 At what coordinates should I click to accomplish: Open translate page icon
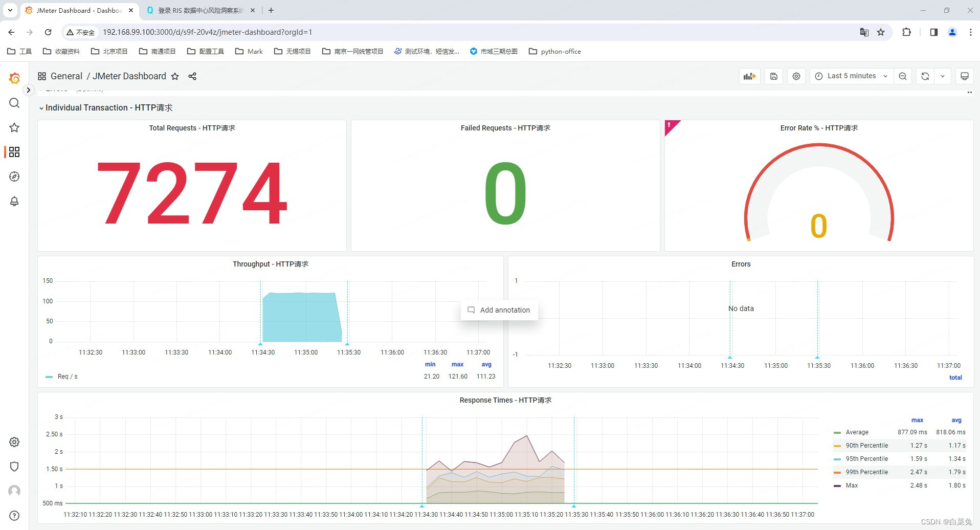(x=864, y=32)
